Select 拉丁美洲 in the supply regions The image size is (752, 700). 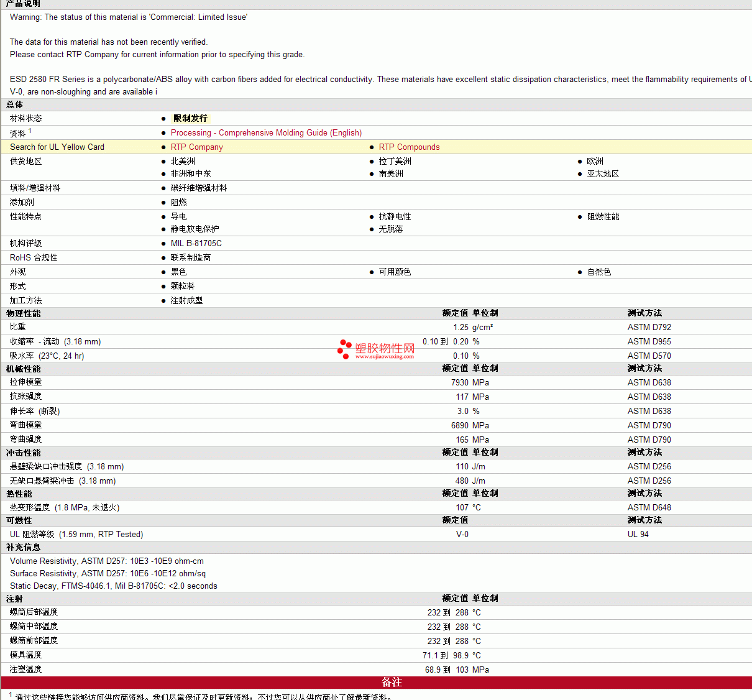tap(395, 161)
